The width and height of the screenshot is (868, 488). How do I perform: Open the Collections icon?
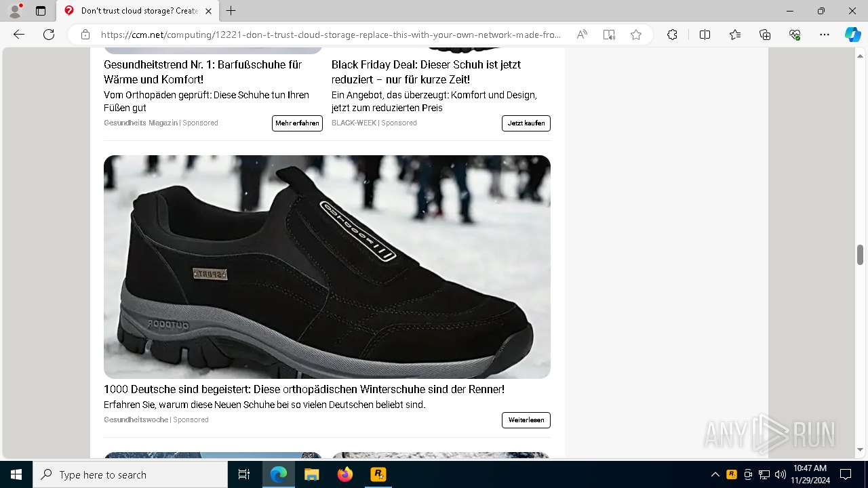coord(765,35)
